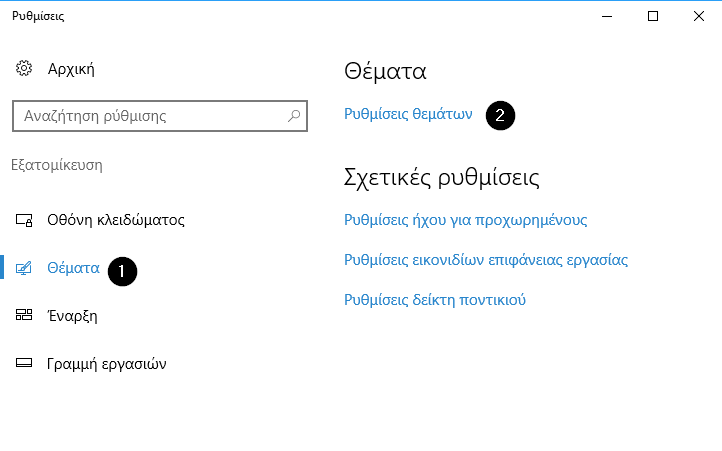Open the Ρυθμίσεις δείκτη ποντικιού link
This screenshot has width=722, height=451.
click(x=435, y=300)
